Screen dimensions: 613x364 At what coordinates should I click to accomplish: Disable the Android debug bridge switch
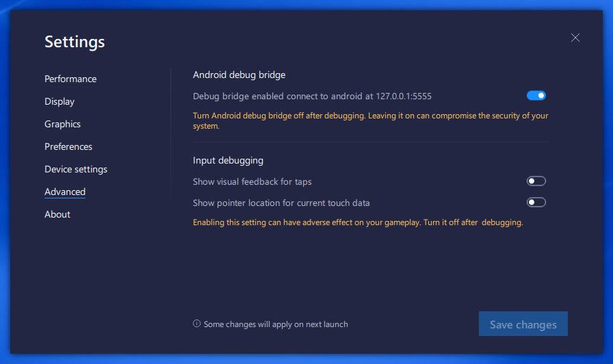pos(536,96)
